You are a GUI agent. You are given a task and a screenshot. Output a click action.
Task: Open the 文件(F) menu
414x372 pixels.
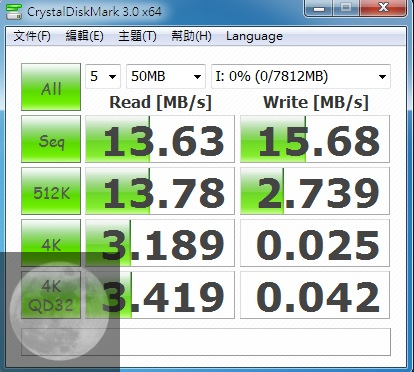coord(32,36)
